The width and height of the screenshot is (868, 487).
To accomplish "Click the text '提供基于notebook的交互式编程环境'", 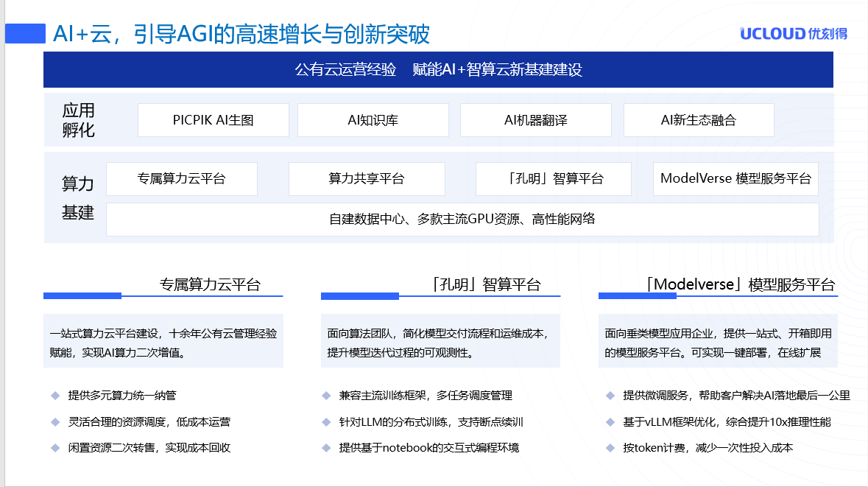I will [429, 448].
